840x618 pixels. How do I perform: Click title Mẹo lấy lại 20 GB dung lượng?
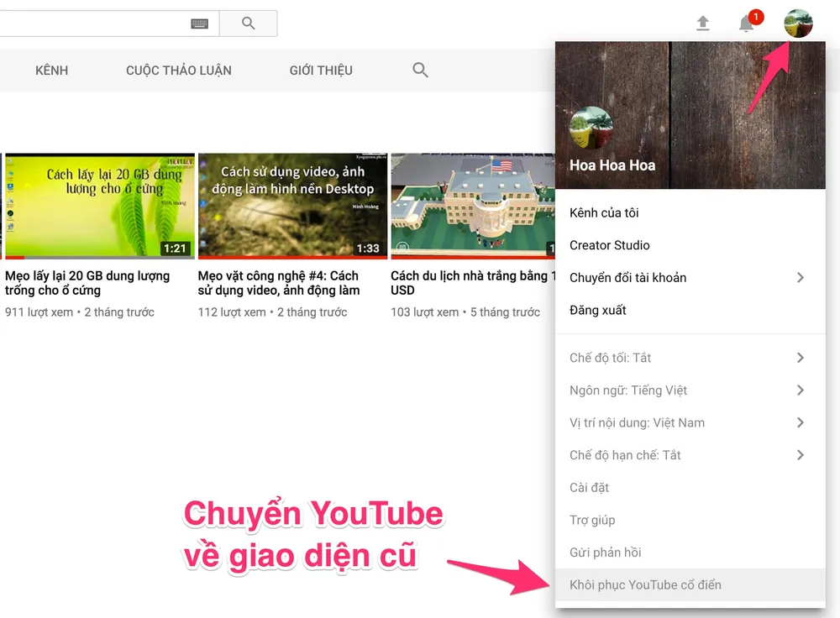pos(87,283)
